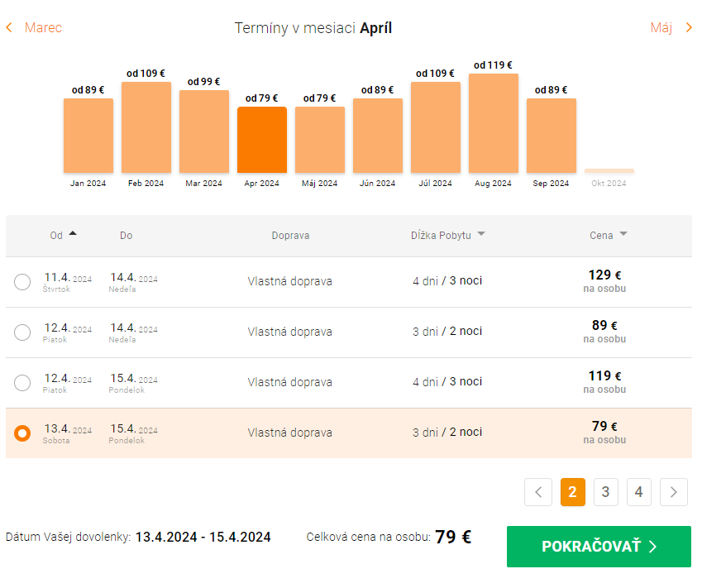The height and width of the screenshot is (588, 702).
Task: Click the Sep 2024 price bar
Action: 552,136
